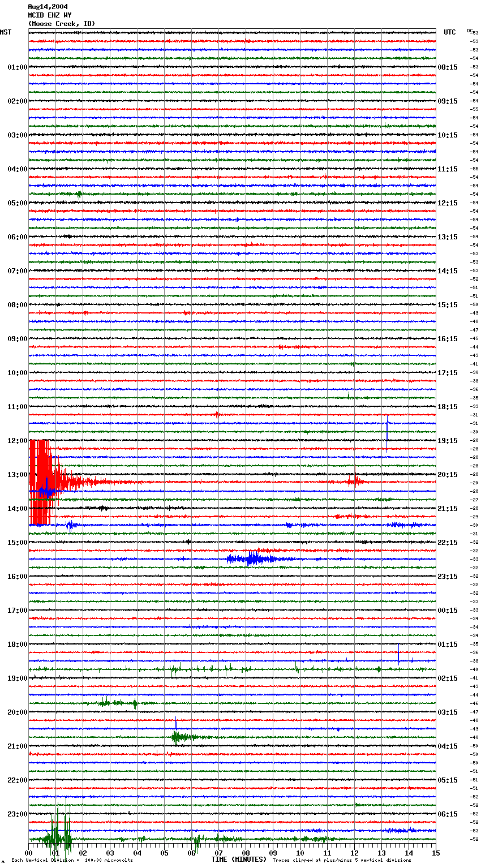Select the UTC time label "09:15"
Screen dimensions: 481x868
[x=448, y=101]
